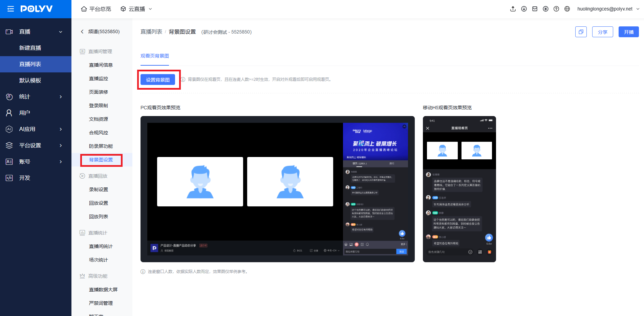Open the upload icon in the top bar
The image size is (644, 316).
pos(513,9)
